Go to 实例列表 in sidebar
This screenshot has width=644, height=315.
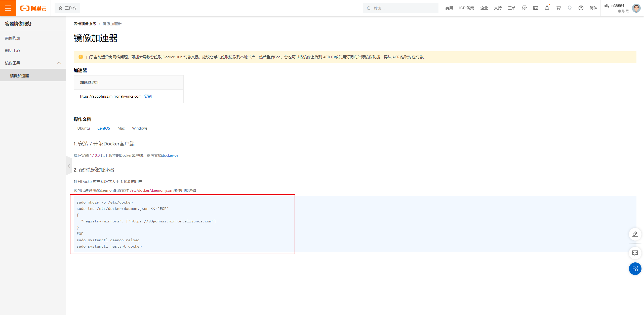13,38
